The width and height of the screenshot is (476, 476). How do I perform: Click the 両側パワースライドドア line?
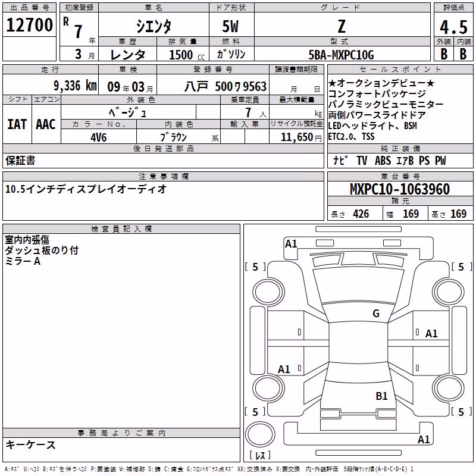click(x=377, y=115)
